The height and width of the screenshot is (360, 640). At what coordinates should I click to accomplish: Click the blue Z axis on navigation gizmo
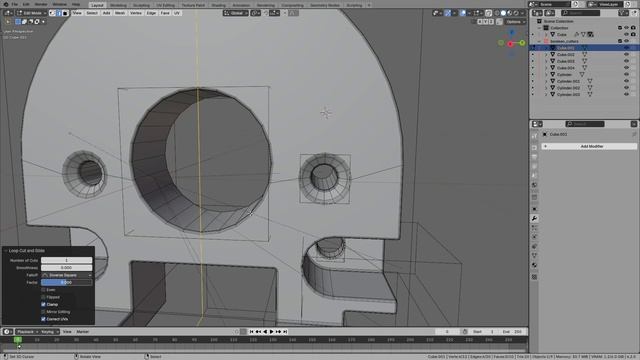(512, 32)
